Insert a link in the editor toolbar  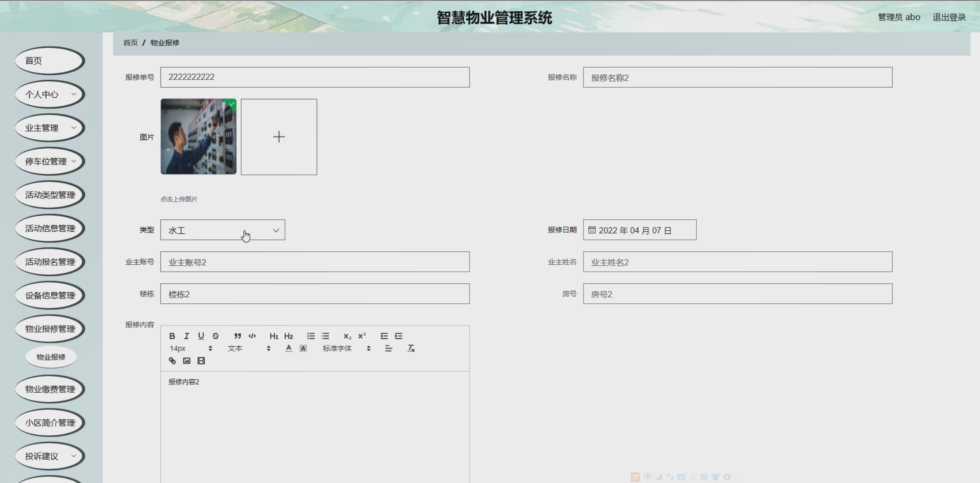click(172, 361)
